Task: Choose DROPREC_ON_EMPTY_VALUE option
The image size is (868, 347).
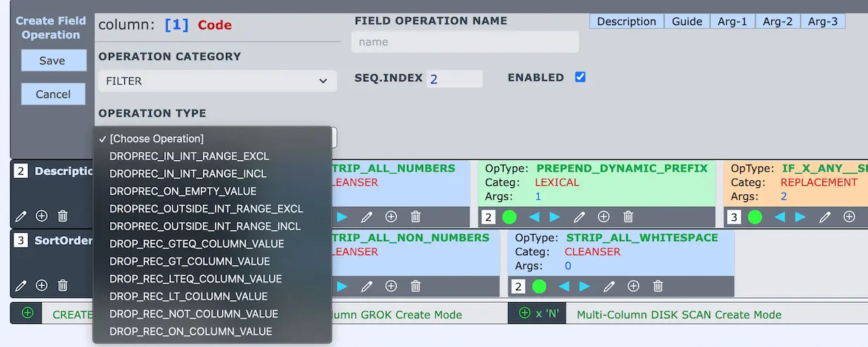Action: (212, 191)
